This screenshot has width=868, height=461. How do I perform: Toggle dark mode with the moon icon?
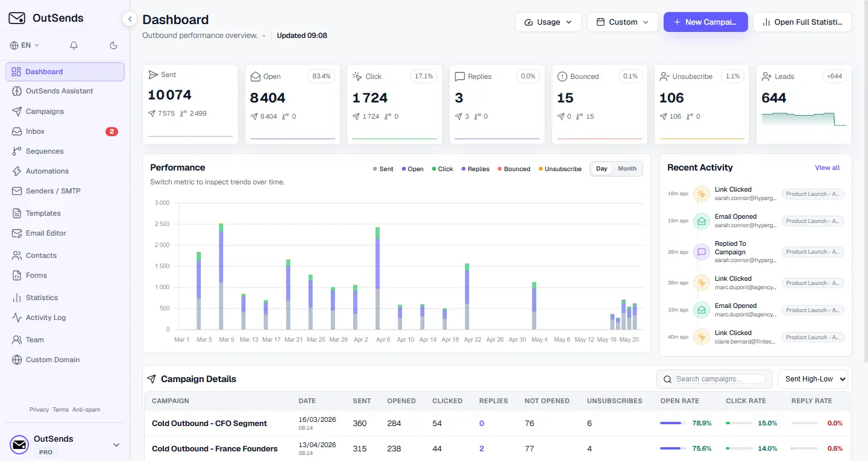(x=113, y=45)
